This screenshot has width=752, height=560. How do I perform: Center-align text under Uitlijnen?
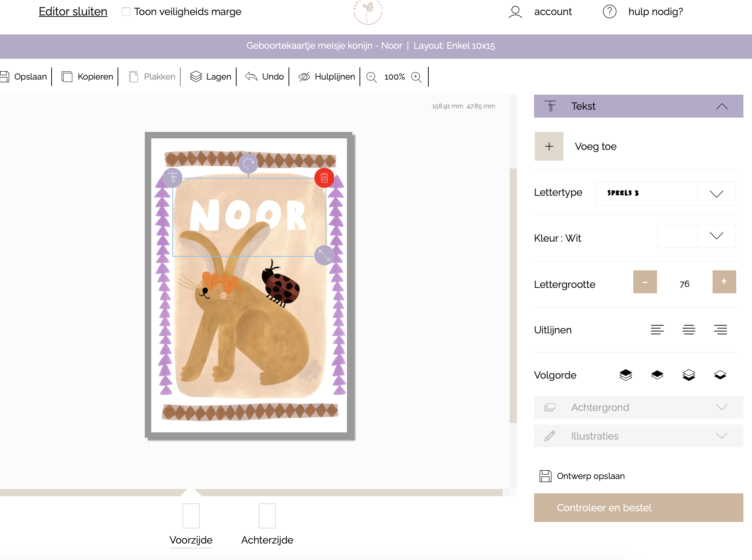(x=689, y=329)
